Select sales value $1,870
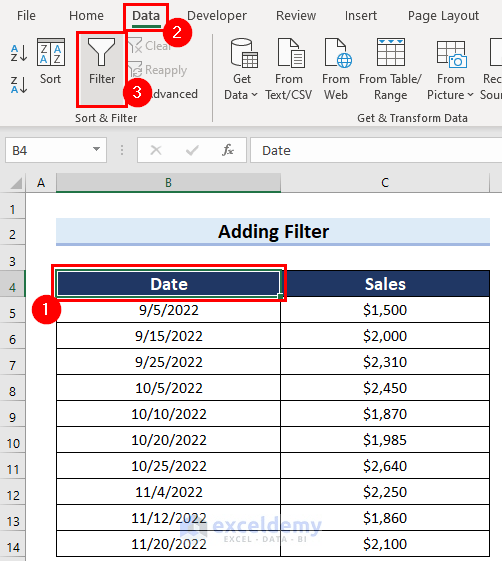 tap(385, 414)
